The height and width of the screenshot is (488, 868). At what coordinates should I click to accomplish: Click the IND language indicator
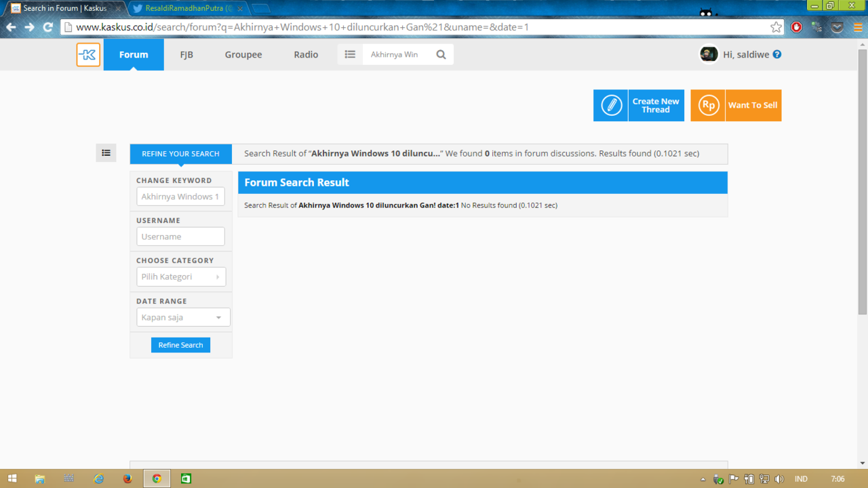click(801, 479)
